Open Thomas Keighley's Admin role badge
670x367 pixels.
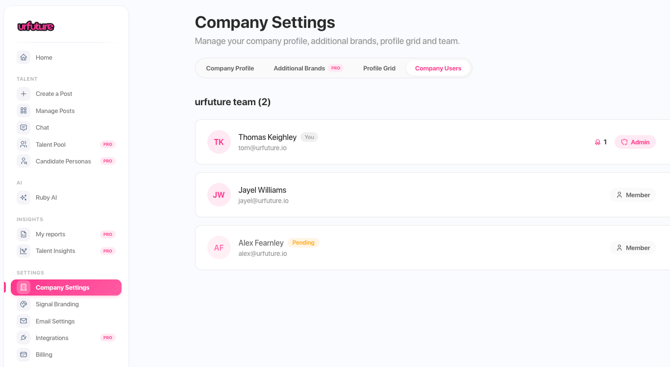tap(635, 142)
